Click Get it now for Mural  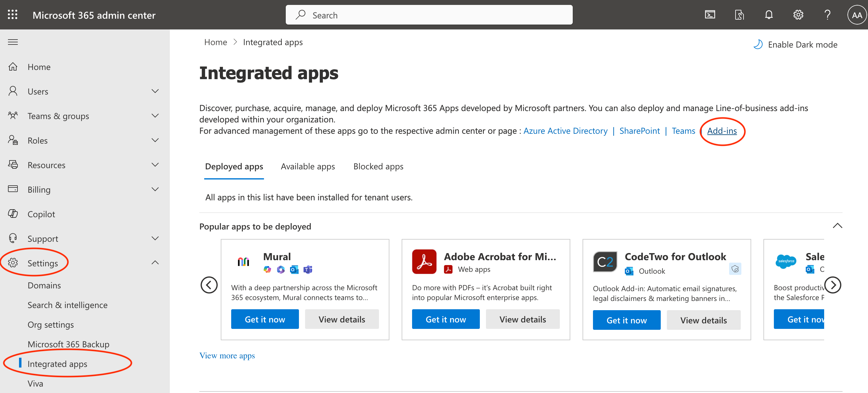(265, 319)
